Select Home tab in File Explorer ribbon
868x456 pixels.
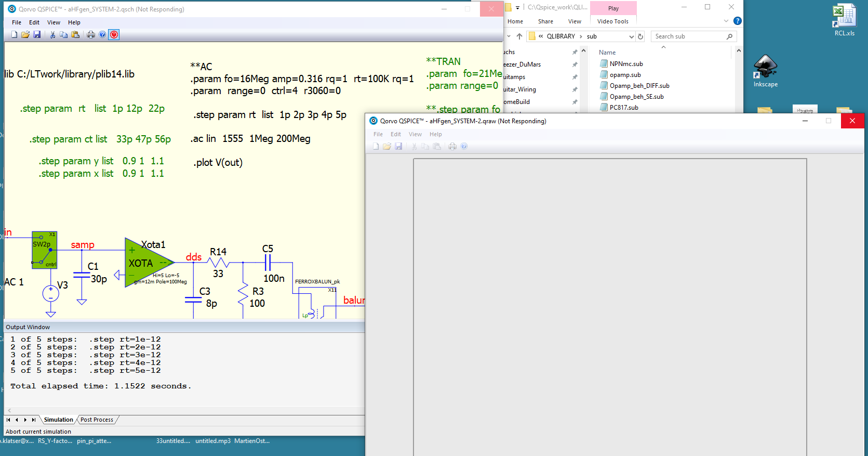click(515, 21)
